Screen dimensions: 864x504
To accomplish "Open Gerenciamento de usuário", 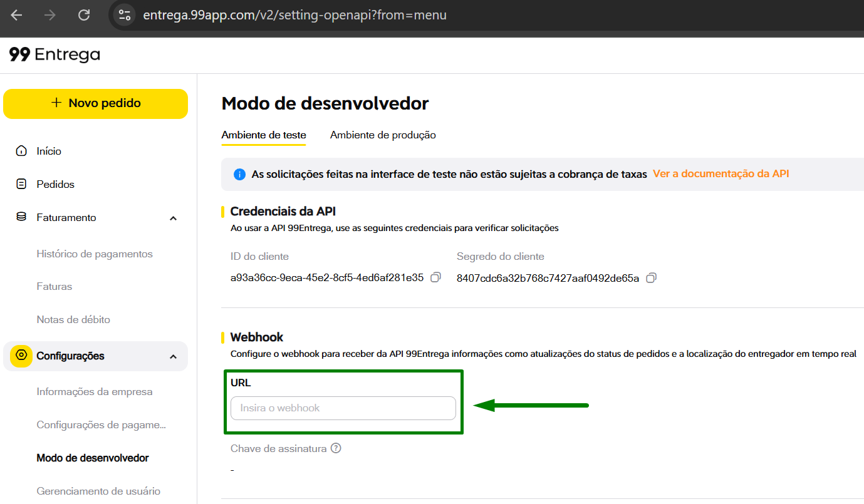I will (x=98, y=491).
